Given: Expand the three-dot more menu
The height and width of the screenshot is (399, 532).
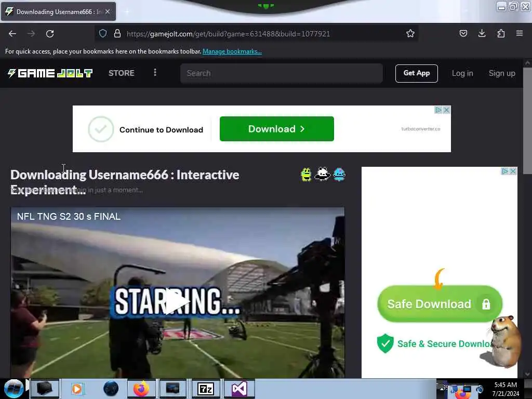Looking at the screenshot, I should [155, 73].
